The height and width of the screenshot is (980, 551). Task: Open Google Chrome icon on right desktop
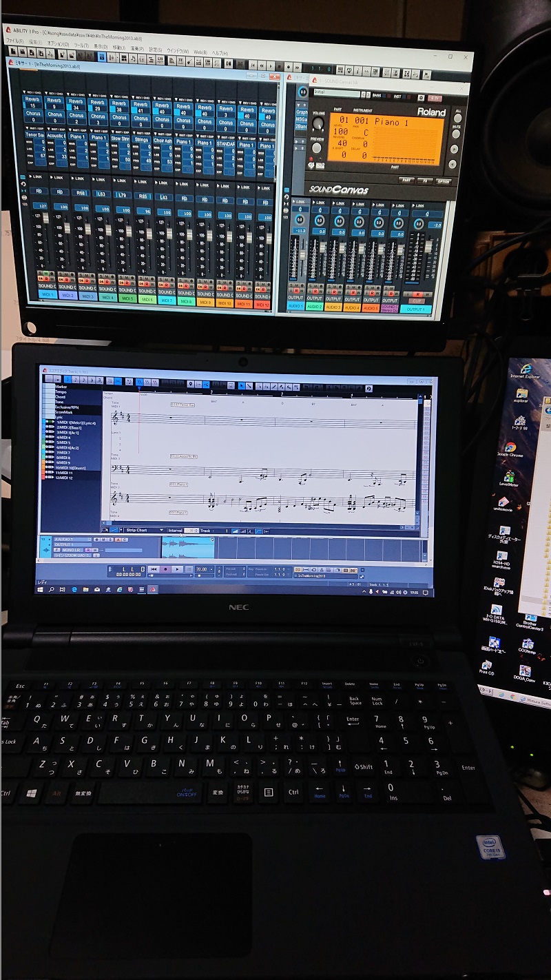pyautogui.click(x=511, y=448)
